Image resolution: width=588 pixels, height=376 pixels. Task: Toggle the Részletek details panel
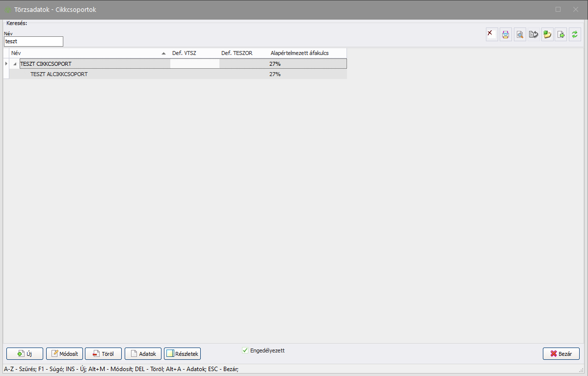(x=182, y=354)
